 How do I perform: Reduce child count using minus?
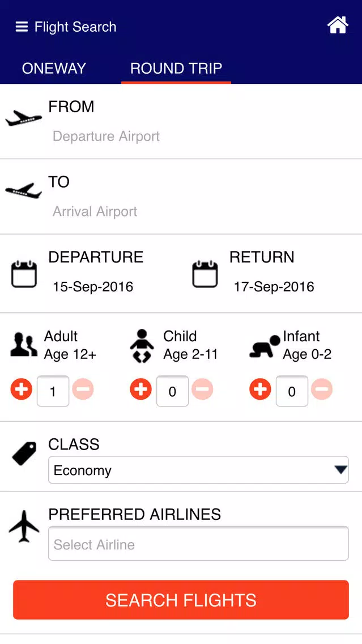pyautogui.click(x=202, y=389)
